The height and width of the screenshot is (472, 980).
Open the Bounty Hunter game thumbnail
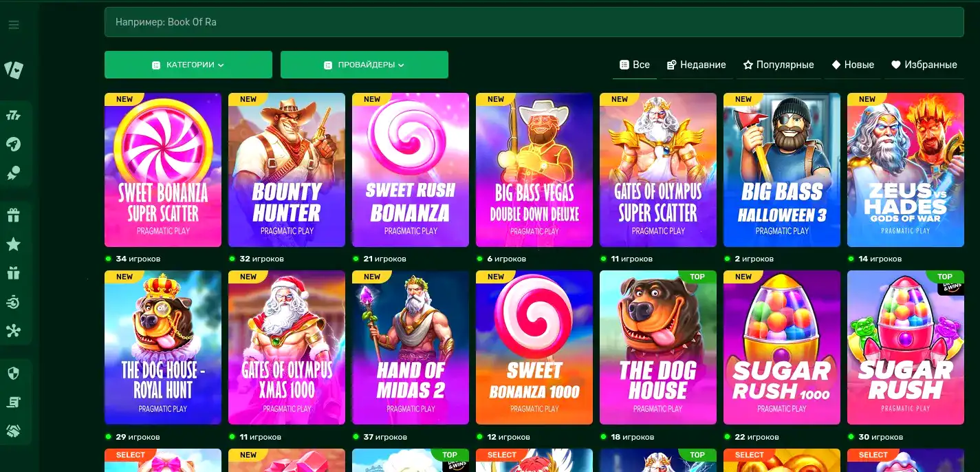(287, 170)
